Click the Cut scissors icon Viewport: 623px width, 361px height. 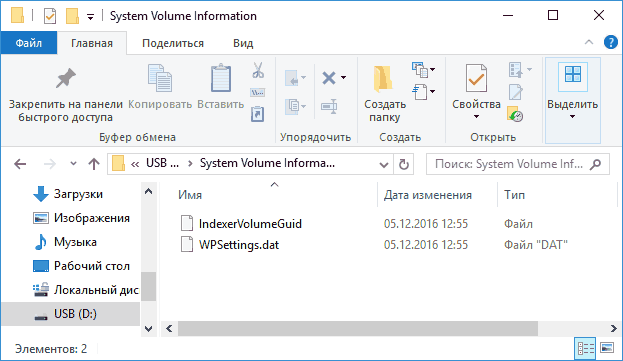click(258, 70)
